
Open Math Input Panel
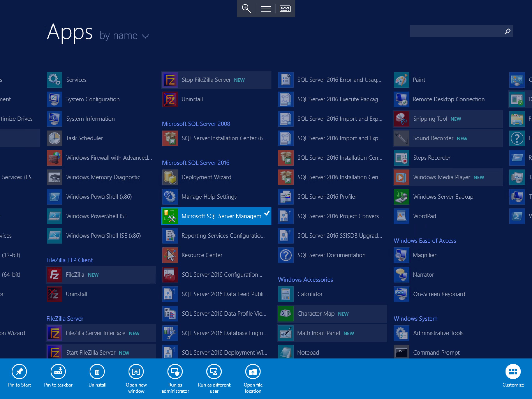click(332, 333)
